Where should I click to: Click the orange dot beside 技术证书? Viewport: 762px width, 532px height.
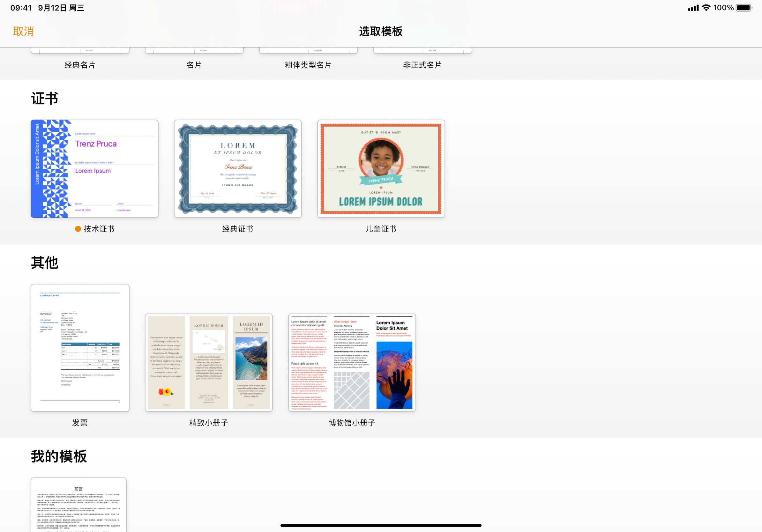point(78,229)
